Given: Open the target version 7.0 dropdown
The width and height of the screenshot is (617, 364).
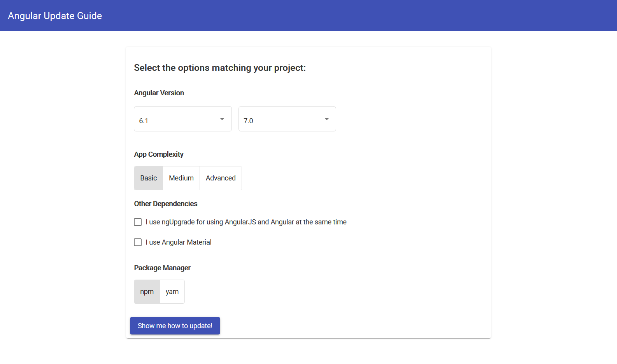Looking at the screenshot, I should coord(287,119).
